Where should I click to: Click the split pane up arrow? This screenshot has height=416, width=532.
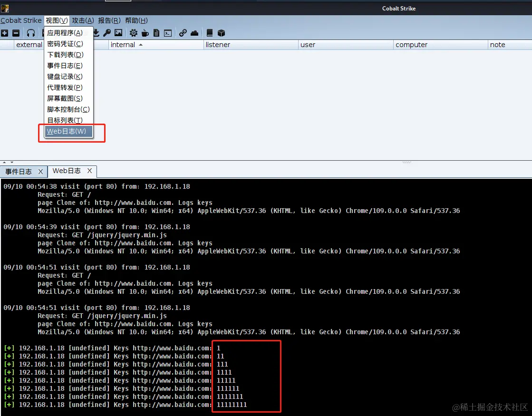pos(4,163)
